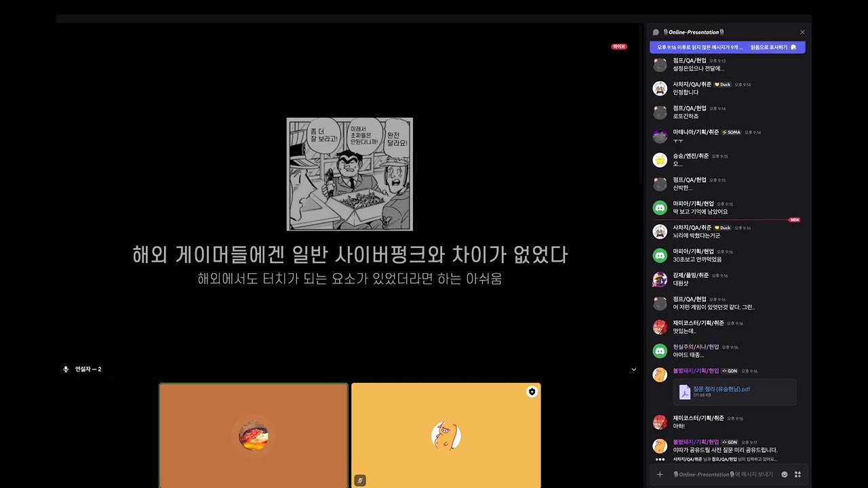
Task: Jump to unread messages since 오후 9:16
Action: point(699,47)
